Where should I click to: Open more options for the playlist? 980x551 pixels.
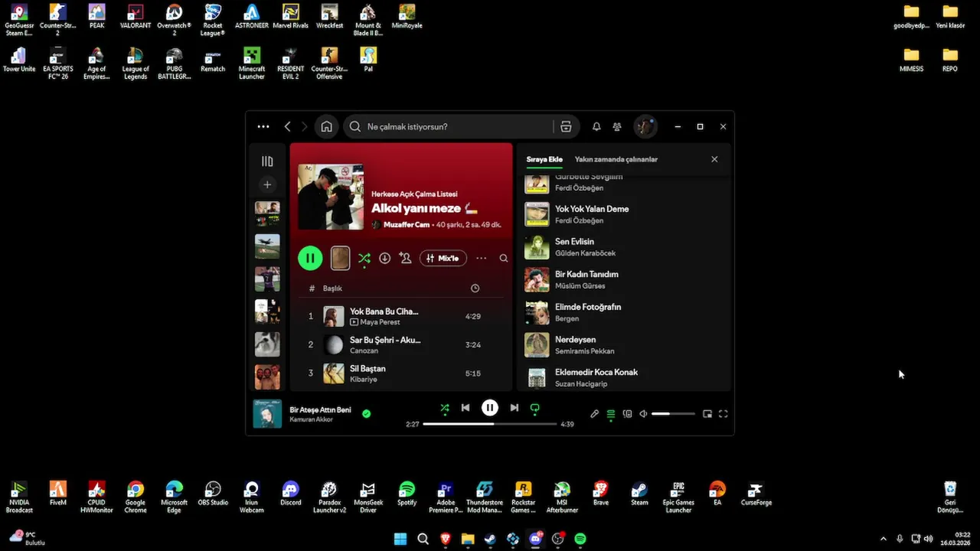click(x=481, y=258)
